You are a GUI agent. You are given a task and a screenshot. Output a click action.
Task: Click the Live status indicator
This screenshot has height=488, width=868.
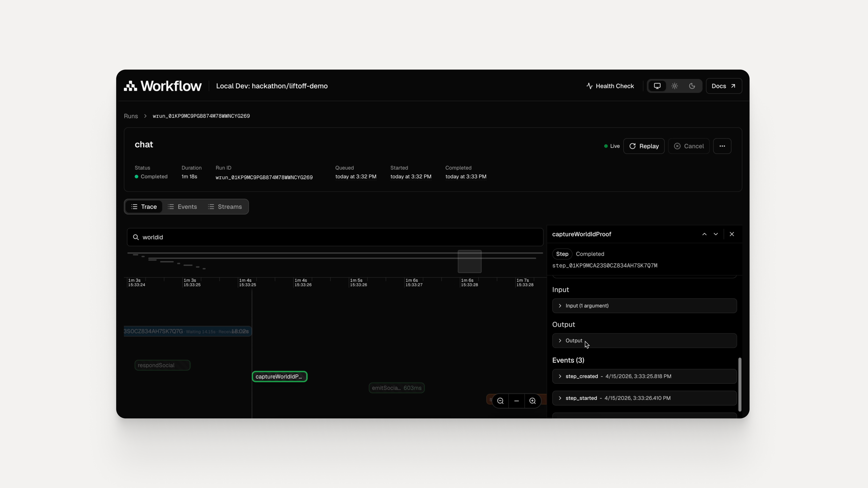click(612, 146)
